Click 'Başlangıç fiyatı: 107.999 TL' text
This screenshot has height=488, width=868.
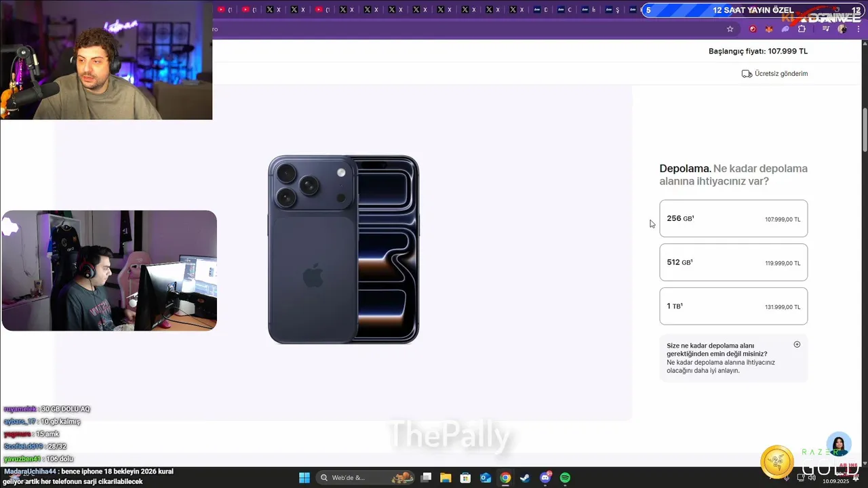tap(758, 52)
